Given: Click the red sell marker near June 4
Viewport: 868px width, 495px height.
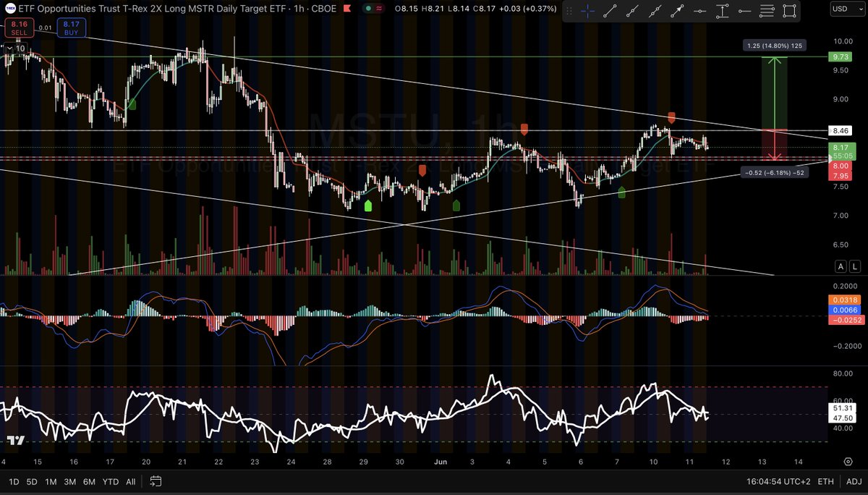Looking at the screenshot, I should (524, 128).
